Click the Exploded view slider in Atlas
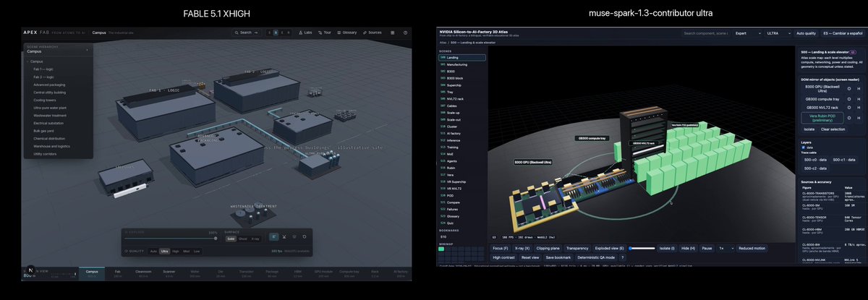The height and width of the screenshot is (300, 868). [x=642, y=249]
